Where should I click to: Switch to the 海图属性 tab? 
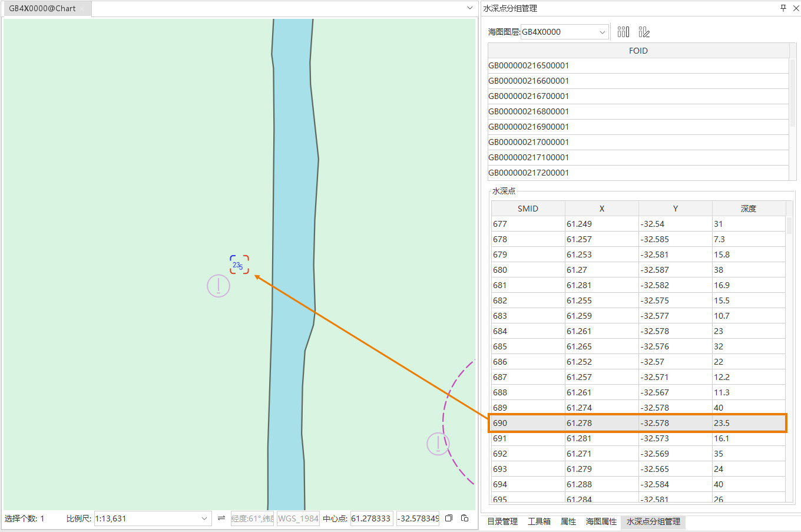[x=601, y=522]
